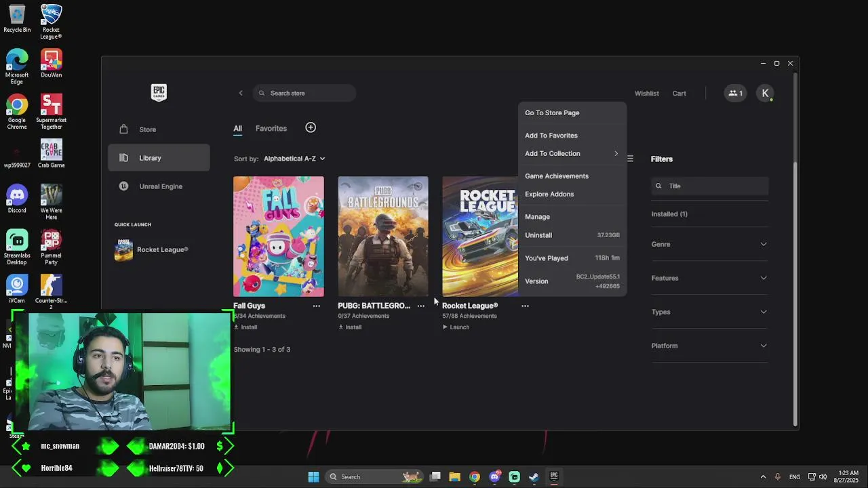The height and width of the screenshot is (488, 868).
Task: Open the Crab Game desktop shortcut
Action: click(x=51, y=154)
